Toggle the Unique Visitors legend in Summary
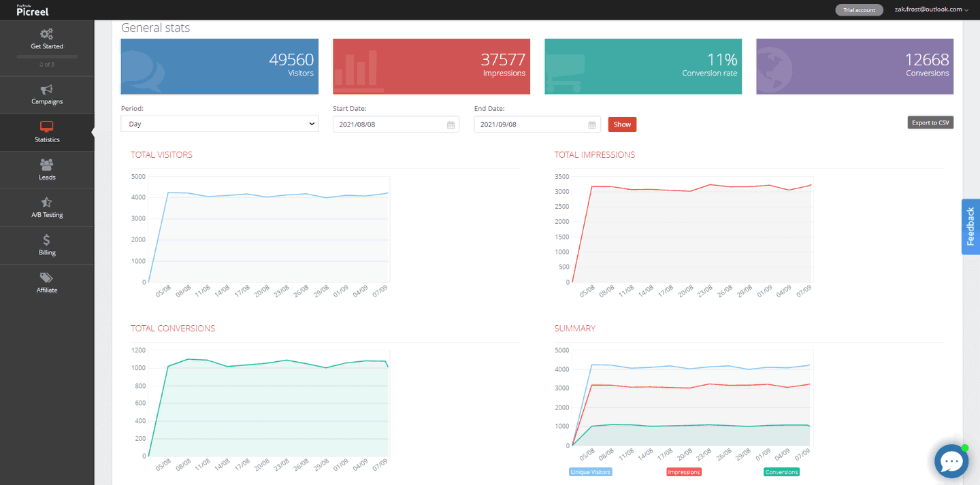 (x=589, y=471)
